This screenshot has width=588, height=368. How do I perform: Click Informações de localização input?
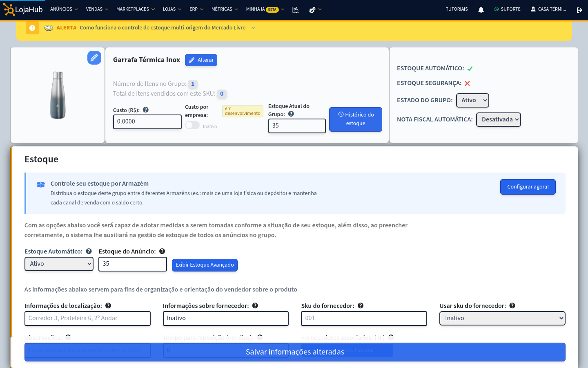click(x=87, y=319)
